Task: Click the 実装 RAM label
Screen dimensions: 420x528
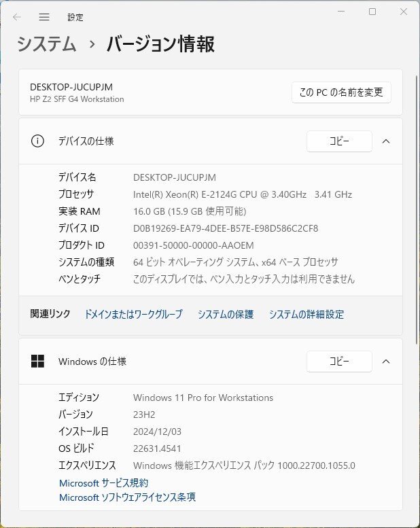Action: coord(79,211)
